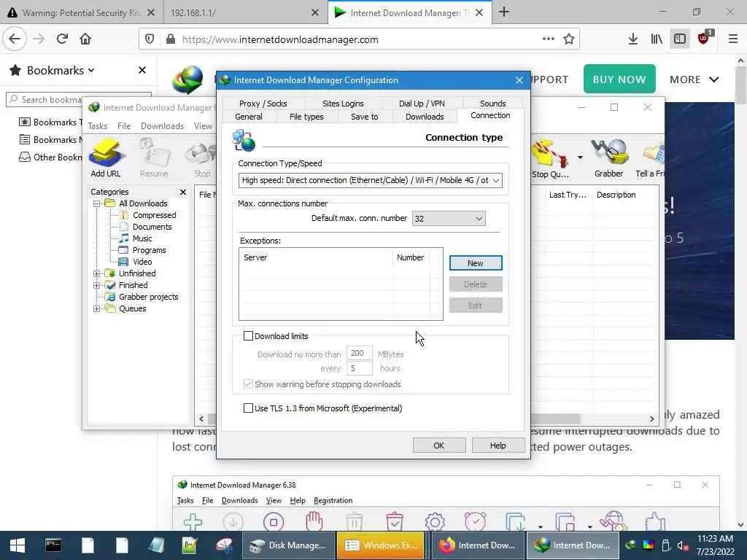
Task: Switch to the Sites Logins tab
Action: click(343, 104)
